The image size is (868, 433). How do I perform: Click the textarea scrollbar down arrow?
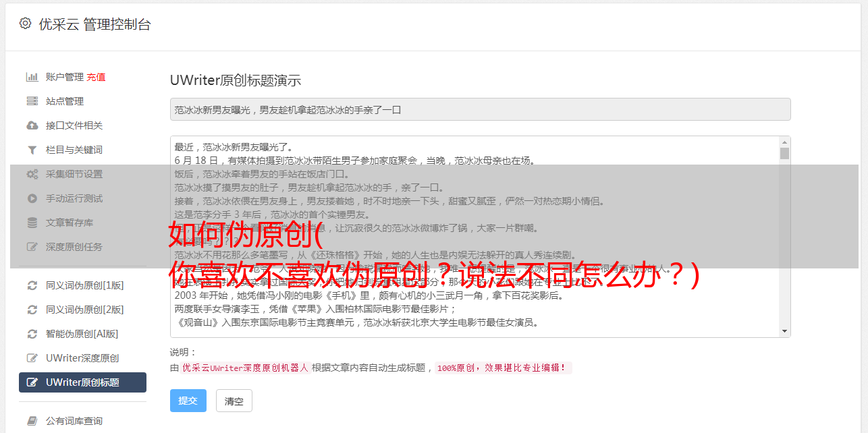784,331
